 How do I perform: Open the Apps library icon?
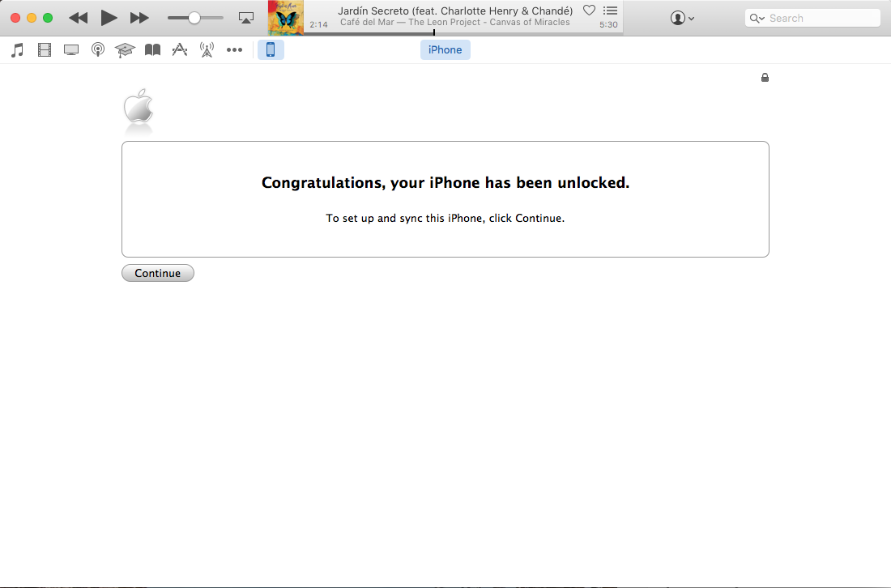click(180, 50)
